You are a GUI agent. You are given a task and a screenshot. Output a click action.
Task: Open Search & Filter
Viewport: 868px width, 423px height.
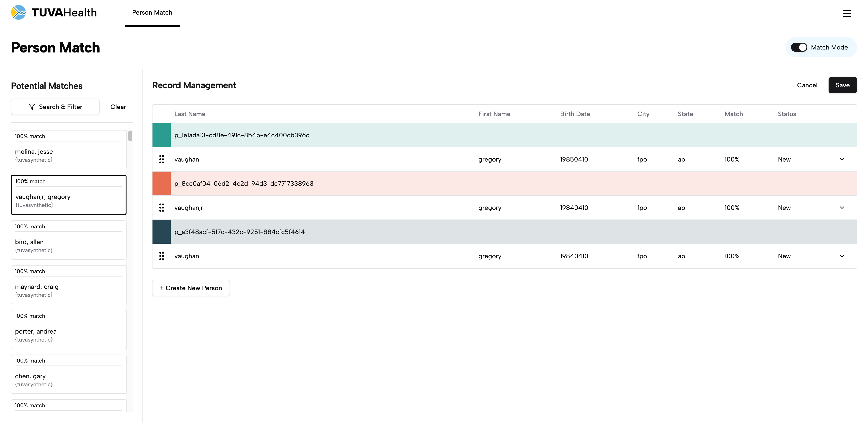(55, 107)
